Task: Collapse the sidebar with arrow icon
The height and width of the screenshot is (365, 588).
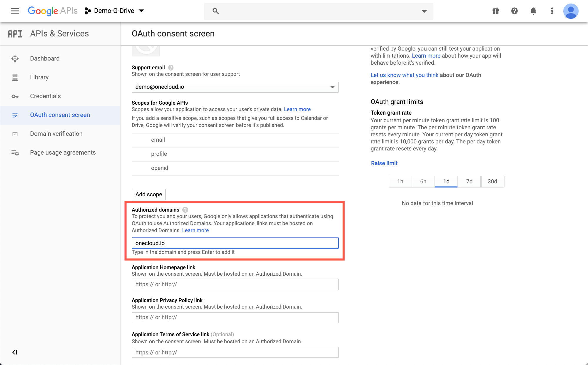Action: pyautogui.click(x=14, y=352)
